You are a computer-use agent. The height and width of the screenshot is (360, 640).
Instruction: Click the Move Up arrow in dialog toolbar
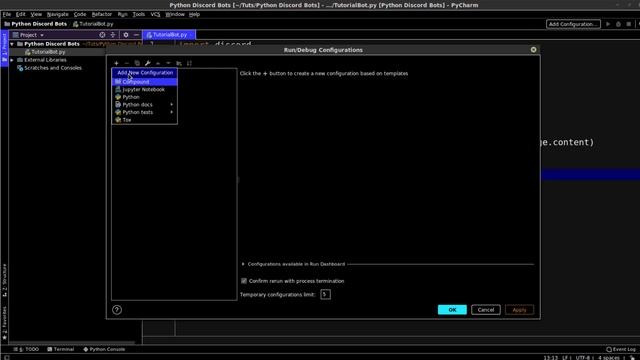pyautogui.click(x=158, y=63)
